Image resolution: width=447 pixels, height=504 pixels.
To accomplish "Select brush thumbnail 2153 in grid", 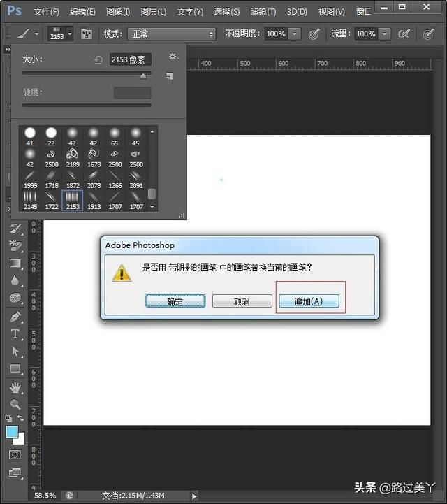I will [72, 200].
